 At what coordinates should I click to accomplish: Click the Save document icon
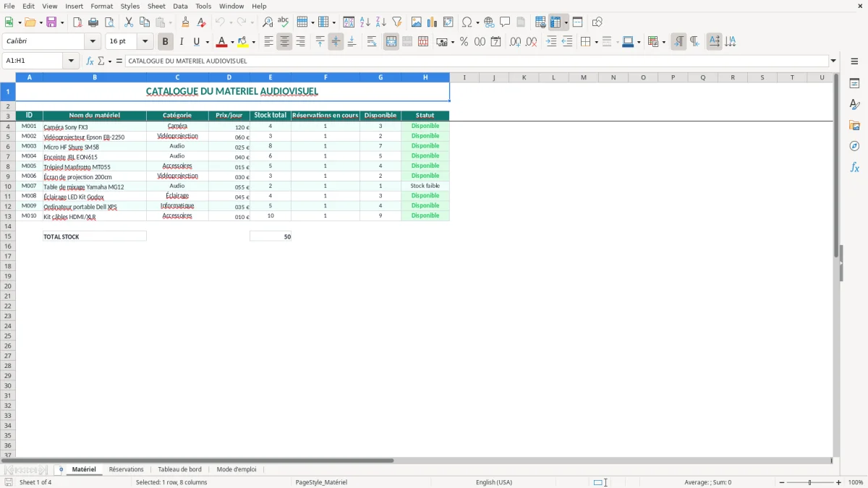pos(51,22)
